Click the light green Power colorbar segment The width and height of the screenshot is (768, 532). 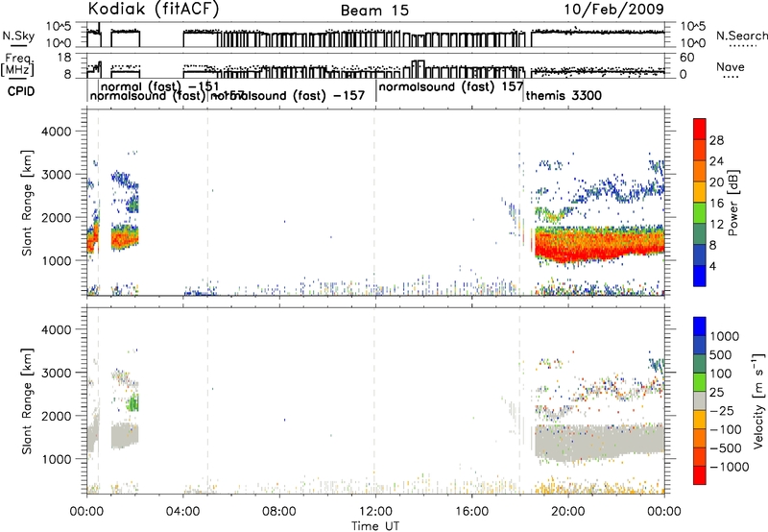pyautogui.click(x=700, y=213)
